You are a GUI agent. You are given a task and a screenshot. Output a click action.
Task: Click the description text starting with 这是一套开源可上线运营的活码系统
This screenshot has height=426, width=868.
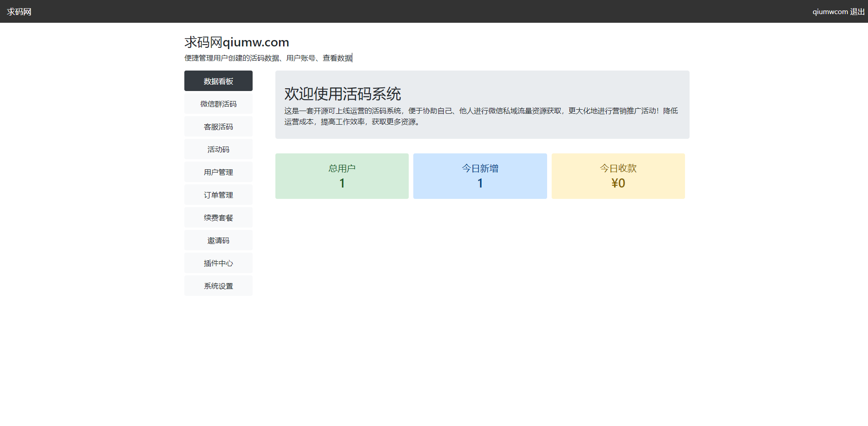pyautogui.click(x=482, y=116)
